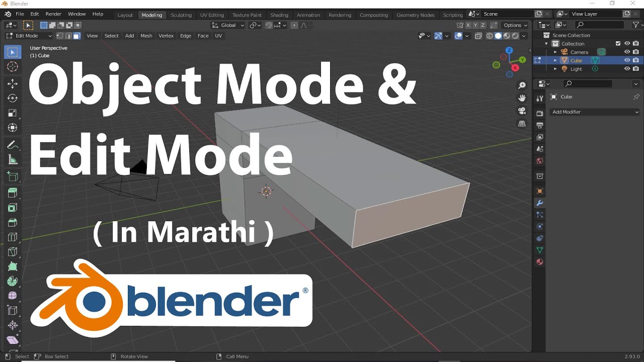Viewport: 644px width, 362px height.
Task: Open Global transform orientation dropdown
Action: [228, 25]
